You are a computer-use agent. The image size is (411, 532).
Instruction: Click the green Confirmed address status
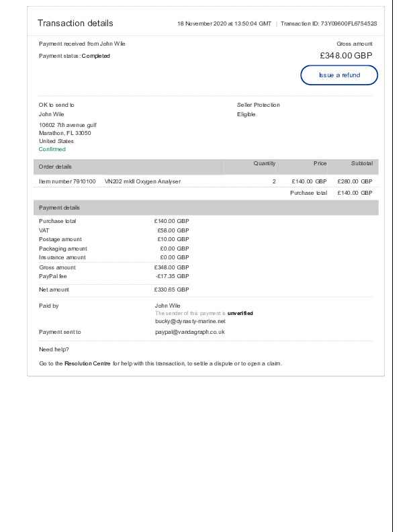point(52,149)
